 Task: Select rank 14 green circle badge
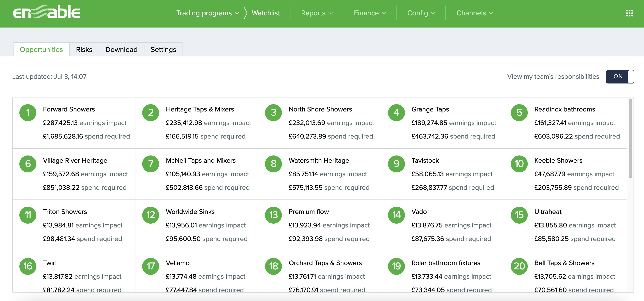[x=396, y=215]
